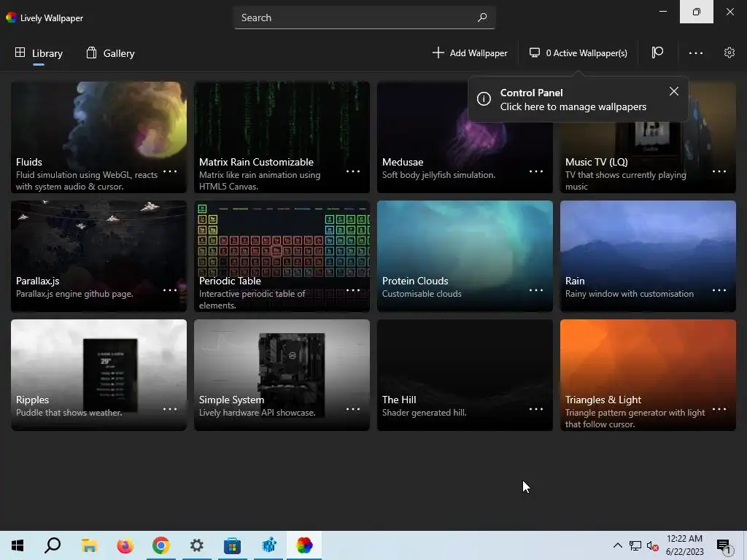This screenshot has width=747, height=560.
Task: Open the Windows Start menu
Action: click(x=18, y=545)
